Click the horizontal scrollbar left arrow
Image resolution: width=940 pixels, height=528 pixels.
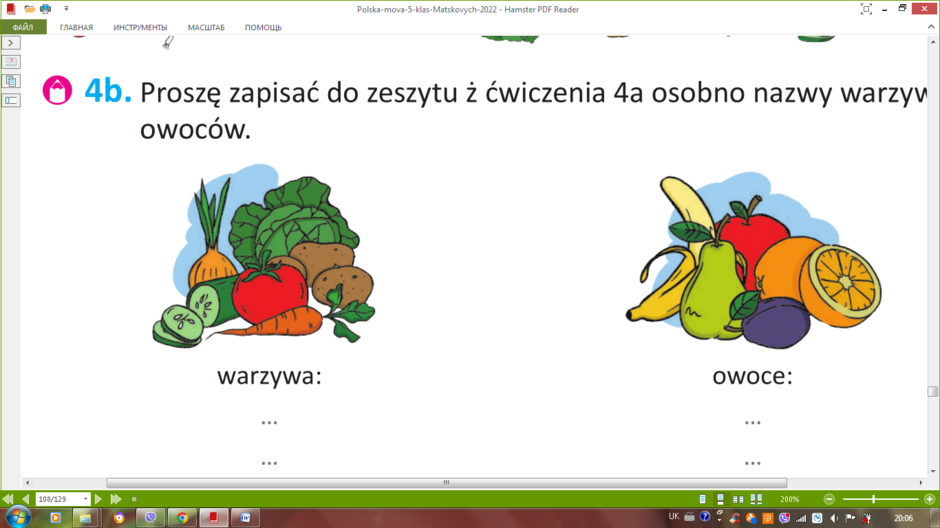click(x=27, y=482)
